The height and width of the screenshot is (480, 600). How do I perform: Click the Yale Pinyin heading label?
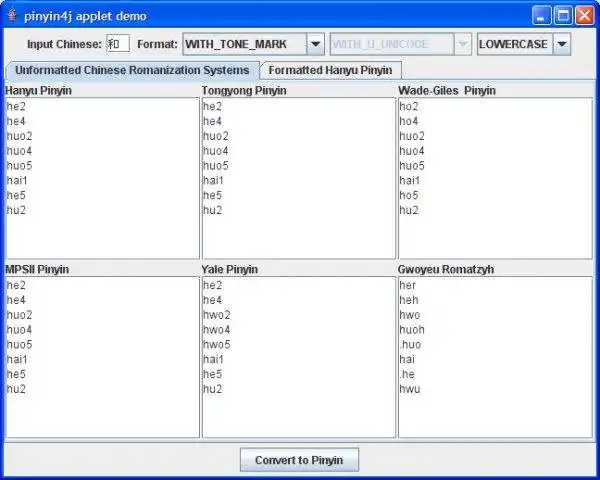tap(230, 269)
